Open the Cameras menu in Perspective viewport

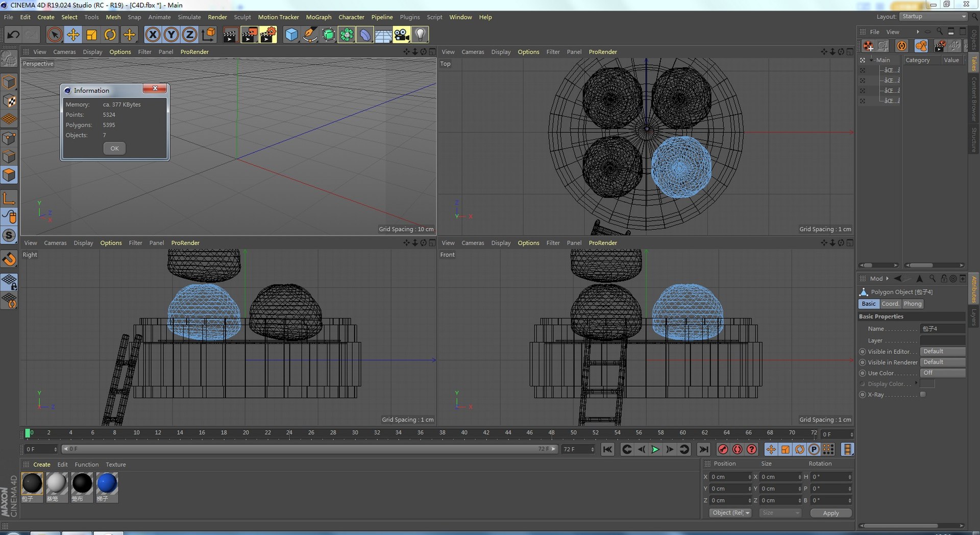64,52
